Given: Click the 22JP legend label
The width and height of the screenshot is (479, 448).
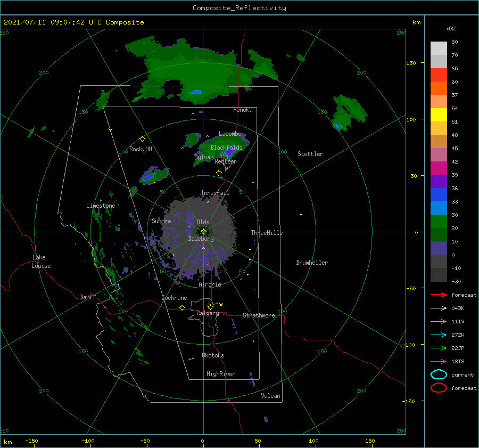Looking at the screenshot, I should point(458,348).
